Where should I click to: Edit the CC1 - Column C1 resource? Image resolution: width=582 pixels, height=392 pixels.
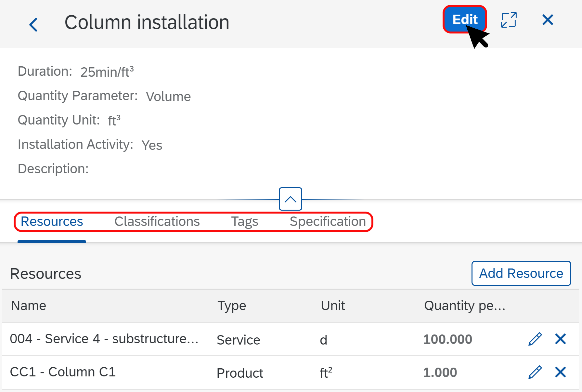tap(535, 372)
